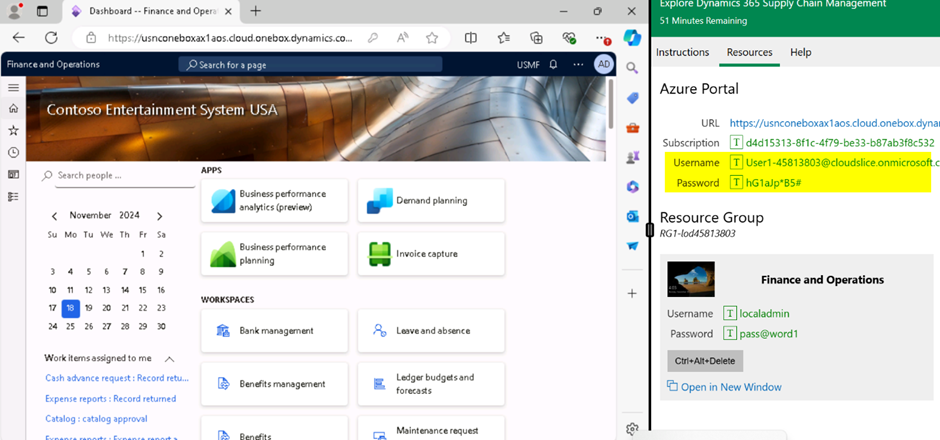Click the password key icon in address bar

(x=373, y=38)
